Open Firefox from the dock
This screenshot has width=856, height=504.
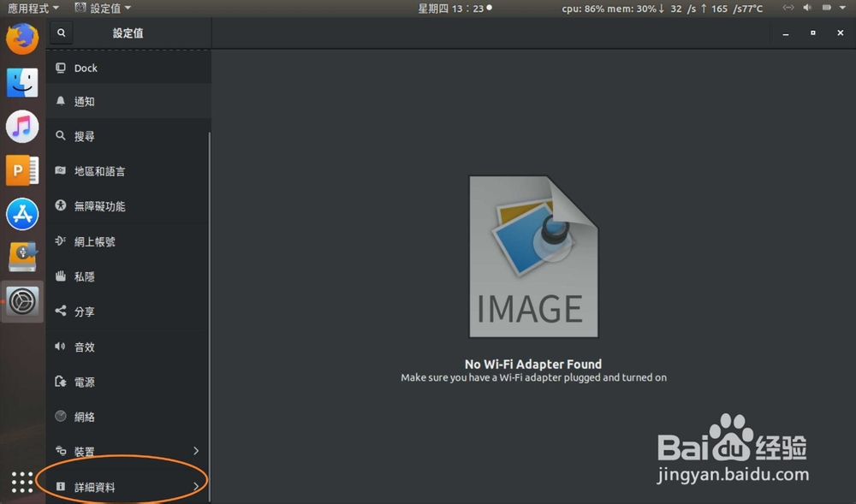[x=22, y=39]
